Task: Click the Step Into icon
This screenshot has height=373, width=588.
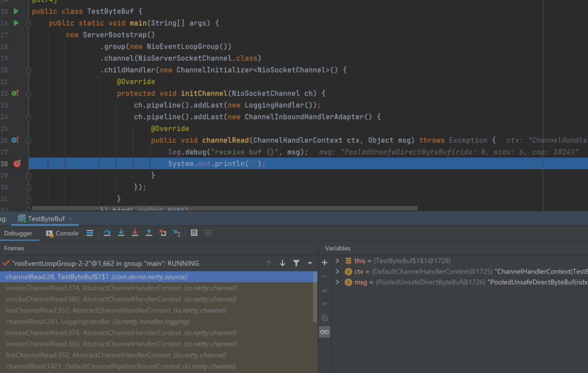Action: pyautogui.click(x=121, y=233)
